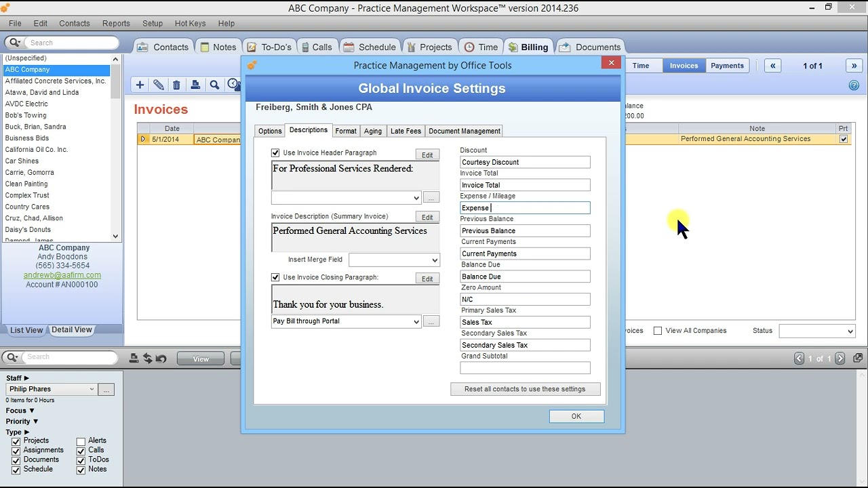Screen dimensions: 868x488
Task: Open the andrewb@aafirm.com email link
Action: coord(62,275)
